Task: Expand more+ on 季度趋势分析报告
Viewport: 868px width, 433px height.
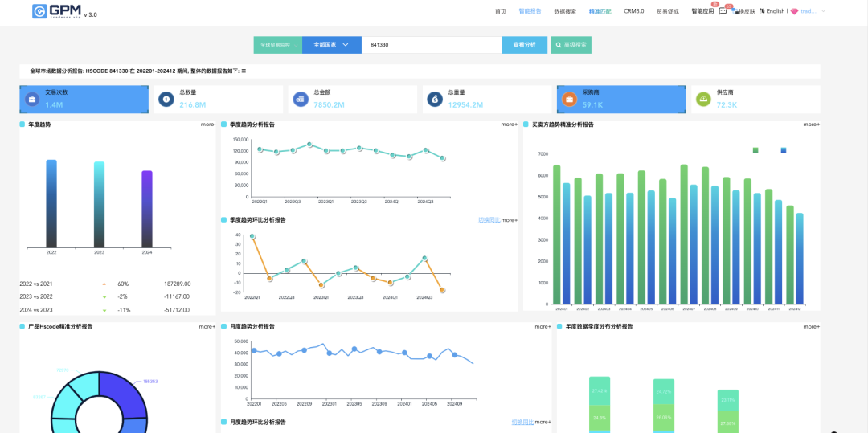Action: click(510, 125)
